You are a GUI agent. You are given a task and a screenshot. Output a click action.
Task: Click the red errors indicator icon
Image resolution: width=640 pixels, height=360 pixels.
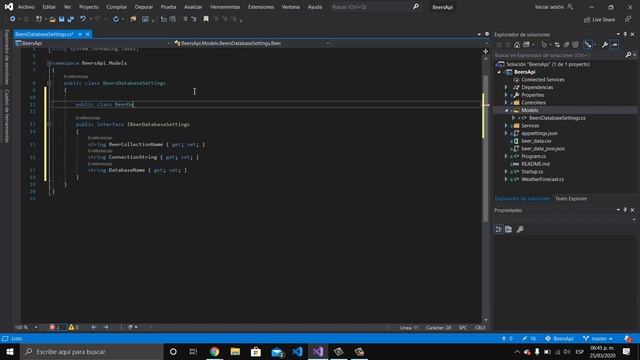pos(52,327)
